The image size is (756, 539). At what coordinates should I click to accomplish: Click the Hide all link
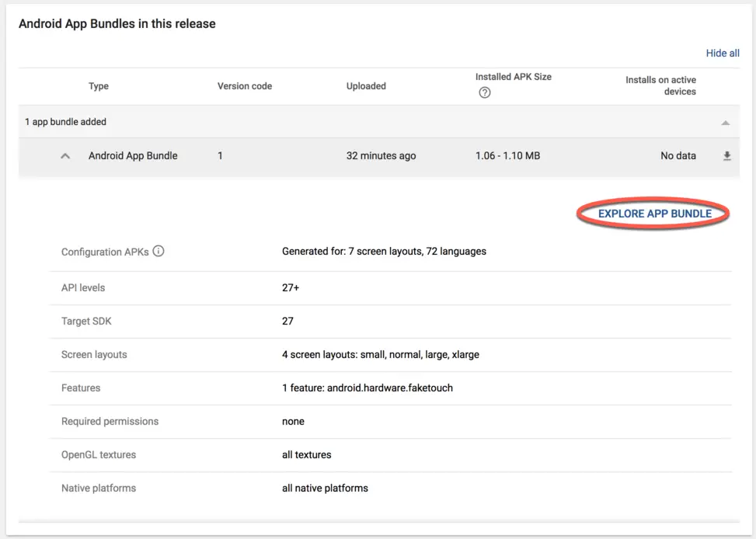[722, 54]
